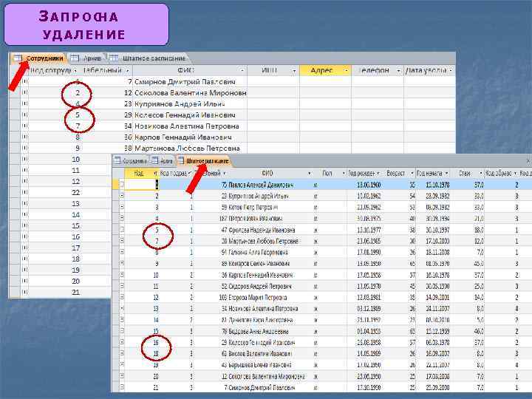Expand Котов Петр Петрович row in front table
This screenshot has height=399, width=532.
[122, 207]
